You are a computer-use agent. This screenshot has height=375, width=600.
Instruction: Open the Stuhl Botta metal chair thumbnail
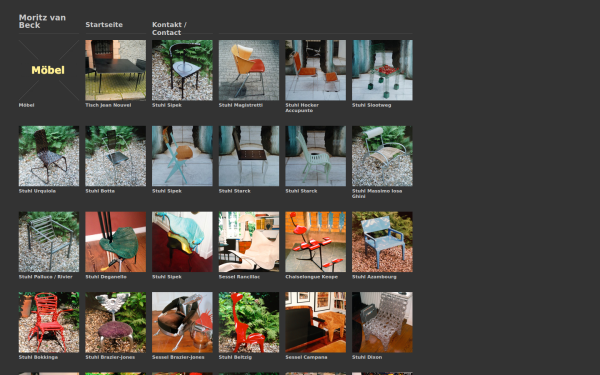click(x=116, y=156)
